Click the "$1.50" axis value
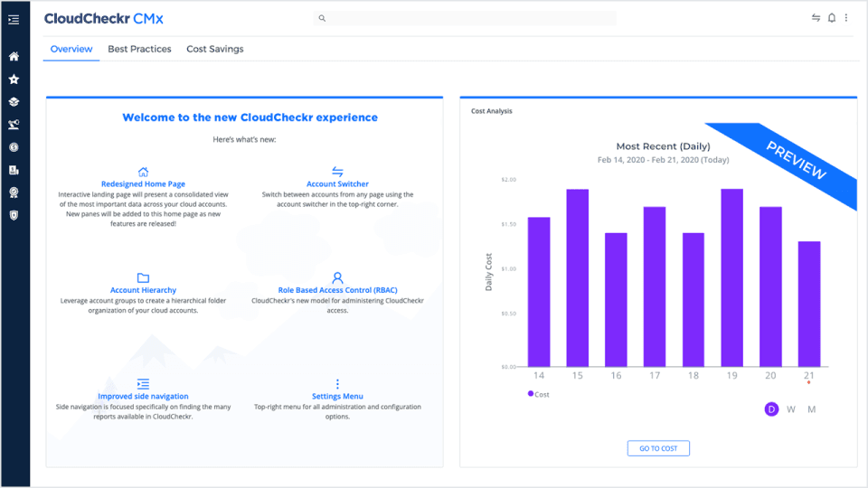 pyautogui.click(x=509, y=224)
